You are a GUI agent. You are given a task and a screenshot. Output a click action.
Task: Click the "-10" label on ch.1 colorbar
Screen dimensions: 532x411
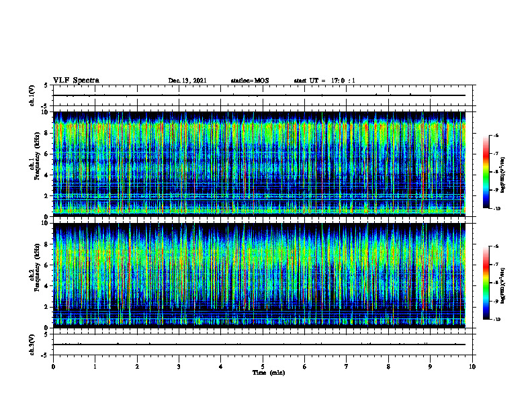click(496, 209)
